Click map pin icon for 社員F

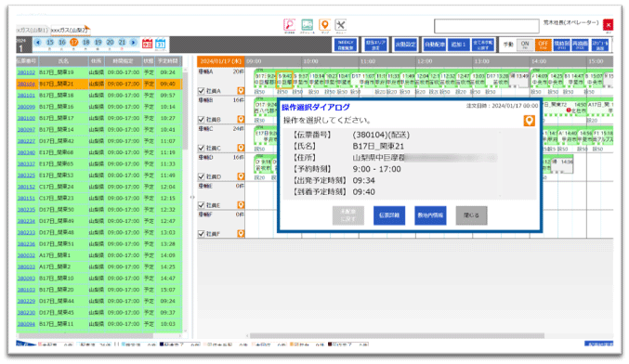tap(241, 233)
